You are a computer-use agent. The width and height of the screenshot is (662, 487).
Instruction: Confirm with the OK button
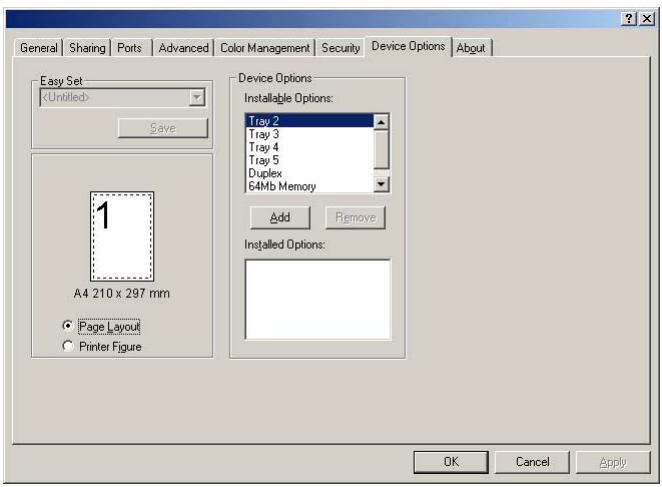pyautogui.click(x=451, y=462)
